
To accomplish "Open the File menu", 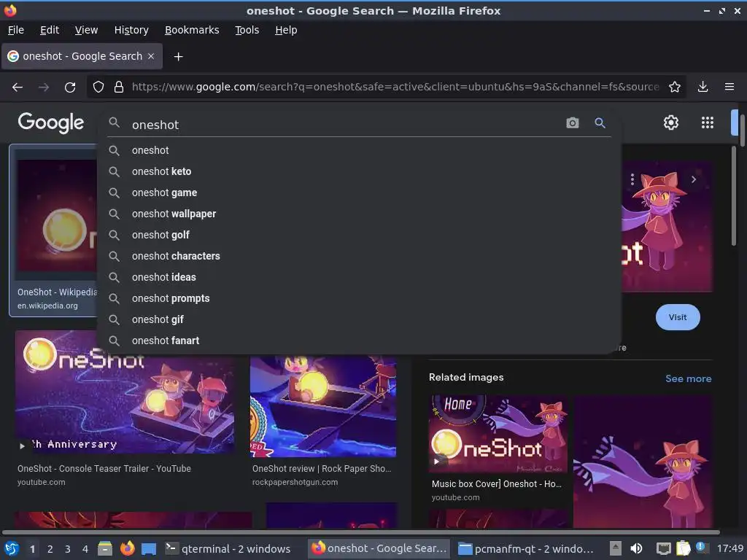I will [16, 30].
